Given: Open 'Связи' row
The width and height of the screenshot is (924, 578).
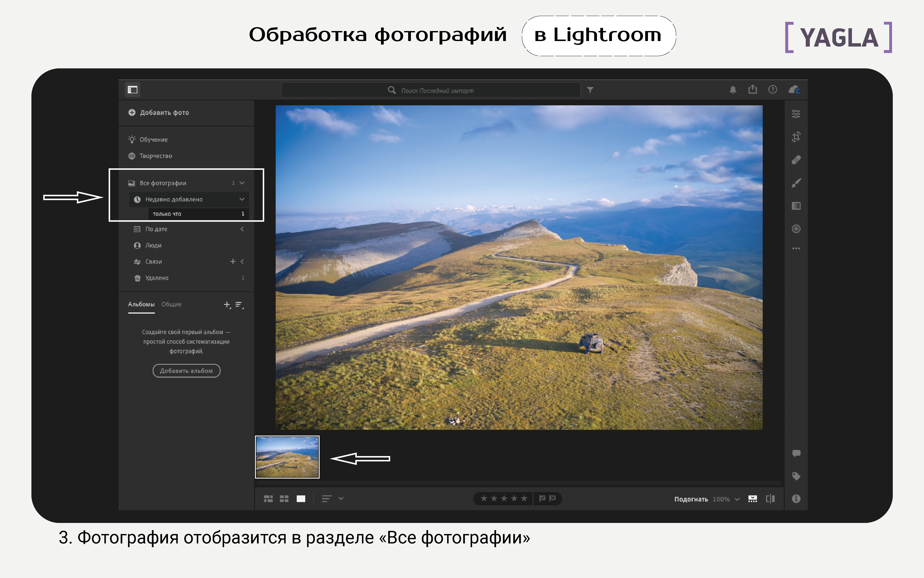Looking at the screenshot, I should tap(148, 262).
